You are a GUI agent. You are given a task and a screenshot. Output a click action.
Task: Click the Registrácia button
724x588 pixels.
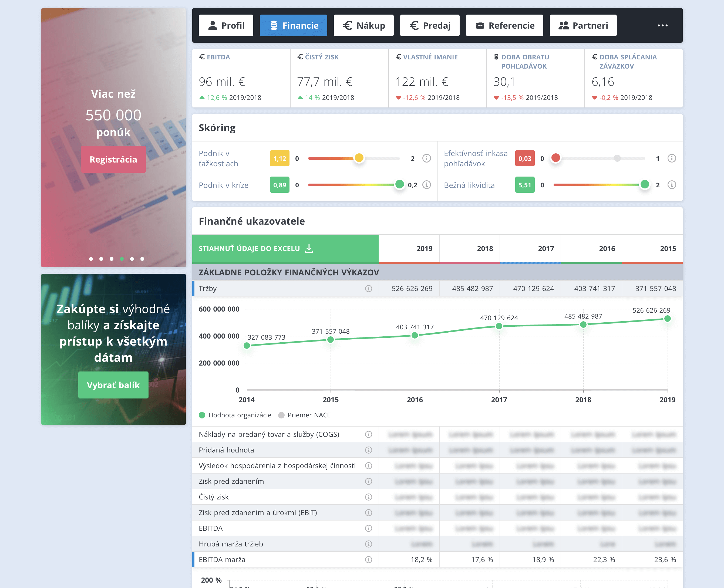pos(113,159)
